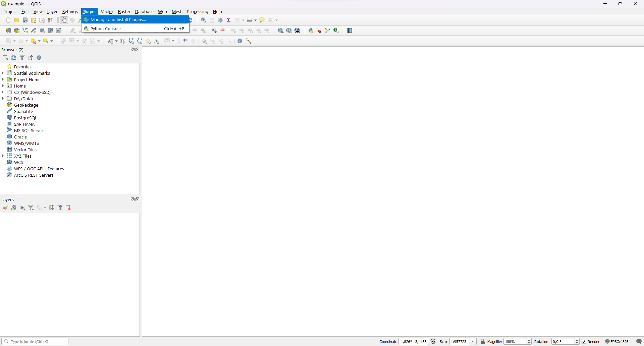Open the help book icon
Screen dimensions: 644x346
[x=350, y=31]
